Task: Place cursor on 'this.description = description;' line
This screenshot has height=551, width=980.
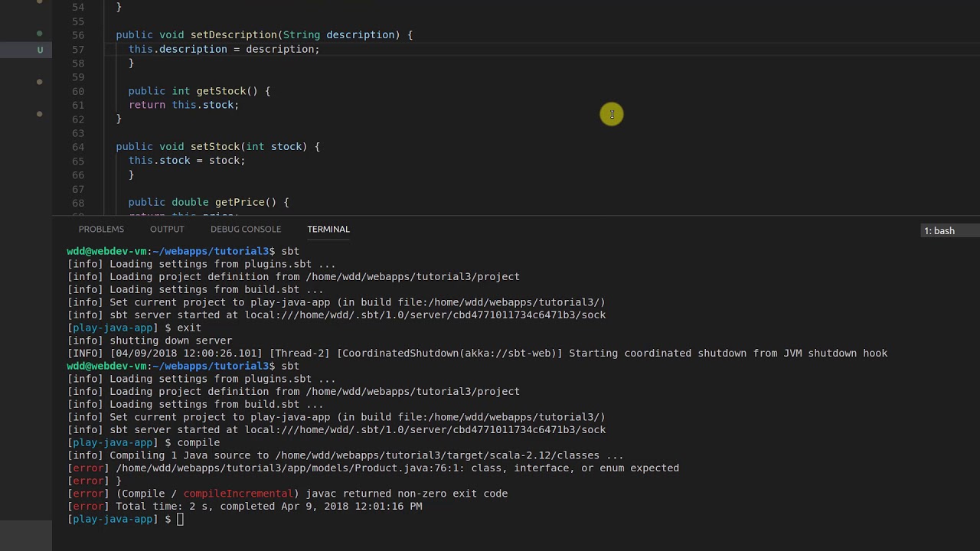Action: coord(224,49)
